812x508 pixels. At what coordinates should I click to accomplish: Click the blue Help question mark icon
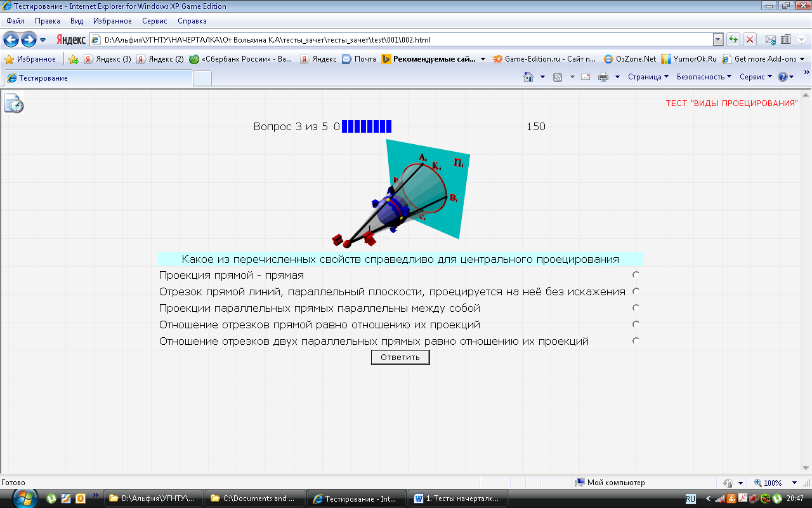pyautogui.click(x=783, y=77)
